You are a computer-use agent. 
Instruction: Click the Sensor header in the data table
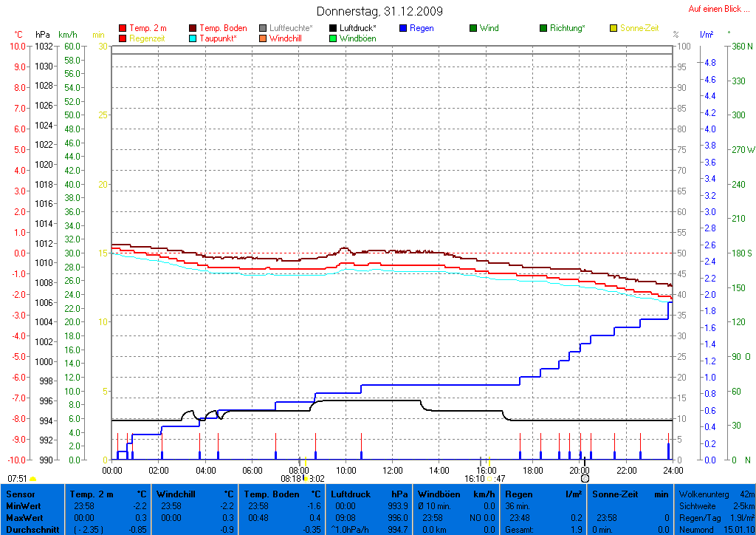pos(19,493)
